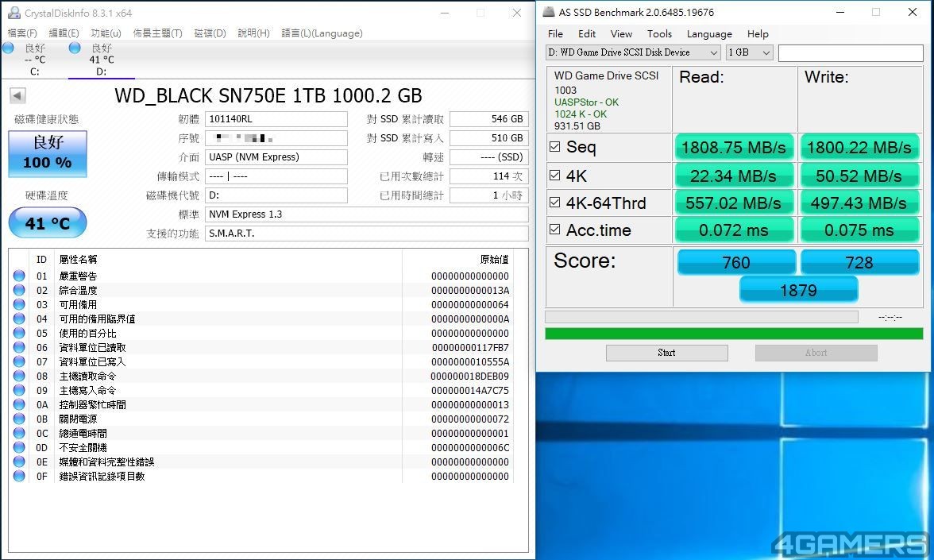The height and width of the screenshot is (560, 934).
Task: Click the 41 °C temperature button
Action: [48, 222]
